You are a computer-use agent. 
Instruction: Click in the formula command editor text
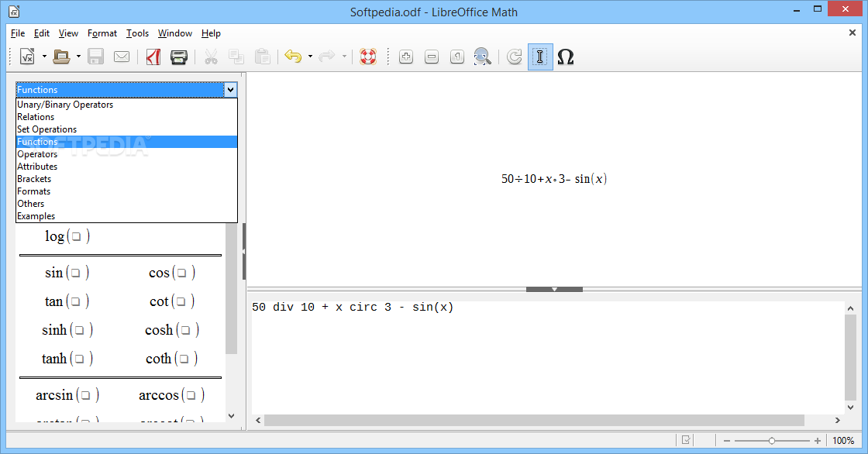[x=353, y=307]
